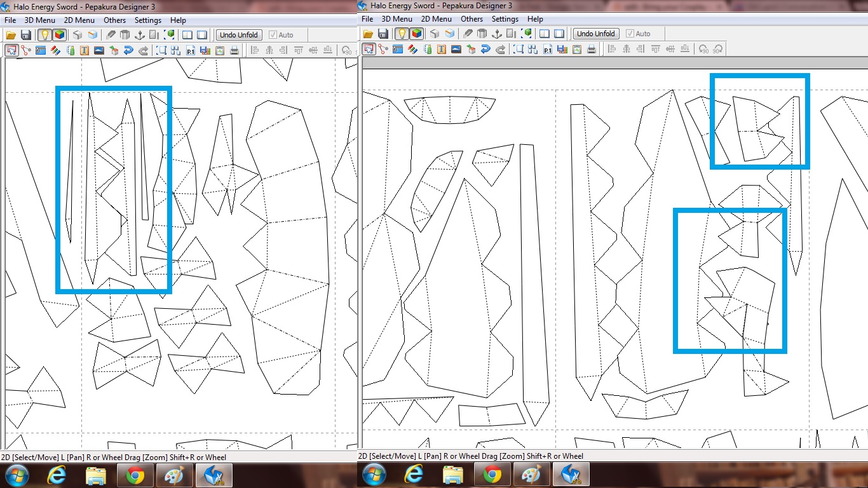Screen dimensions: 868x488
Task: P.1 page number icon in left window
Action: [191, 50]
